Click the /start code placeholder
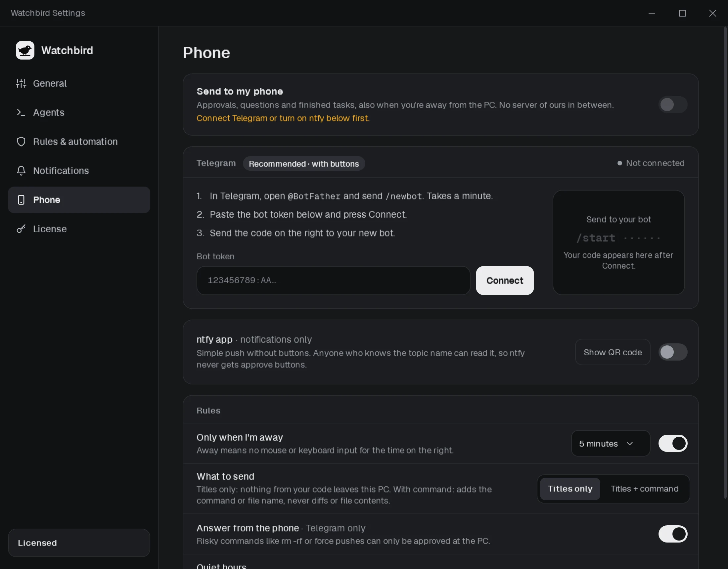 tap(618, 238)
